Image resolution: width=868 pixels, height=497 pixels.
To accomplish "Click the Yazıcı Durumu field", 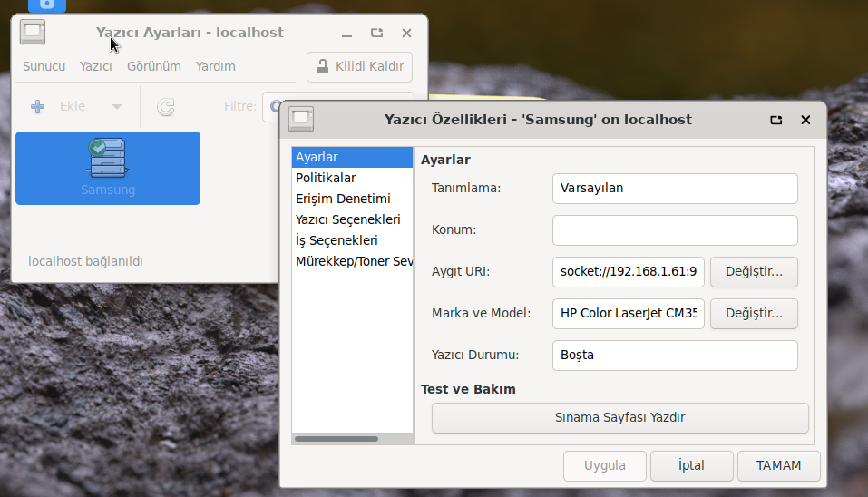I will [x=675, y=356].
